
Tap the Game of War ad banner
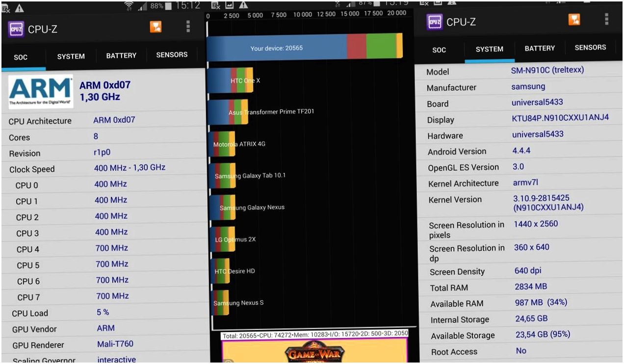point(314,351)
